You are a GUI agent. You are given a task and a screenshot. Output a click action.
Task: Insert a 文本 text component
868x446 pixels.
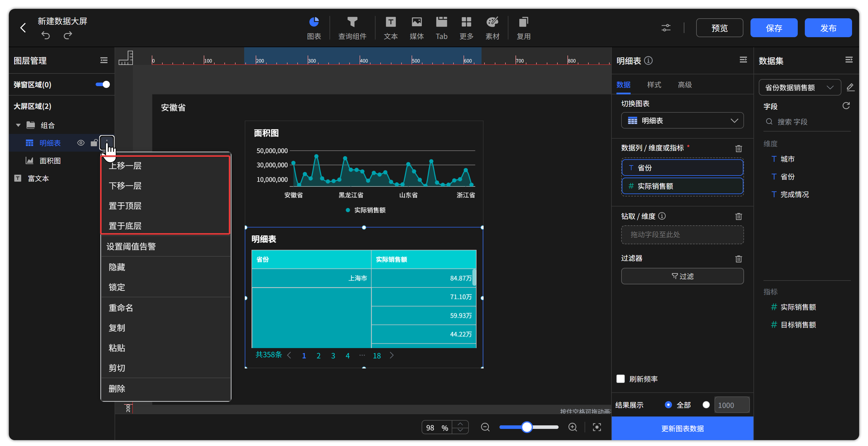pos(391,28)
